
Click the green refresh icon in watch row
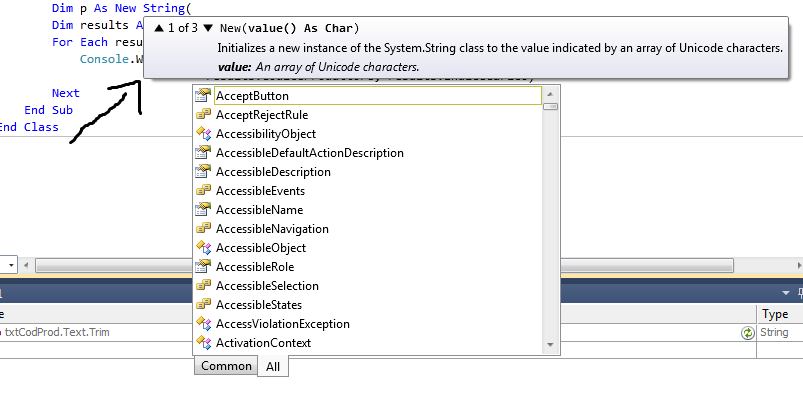coord(748,333)
